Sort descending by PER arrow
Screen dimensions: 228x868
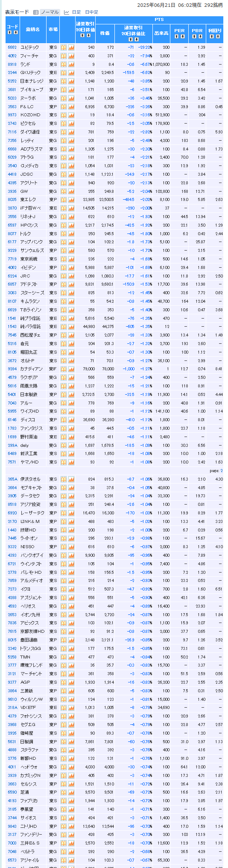183,36
